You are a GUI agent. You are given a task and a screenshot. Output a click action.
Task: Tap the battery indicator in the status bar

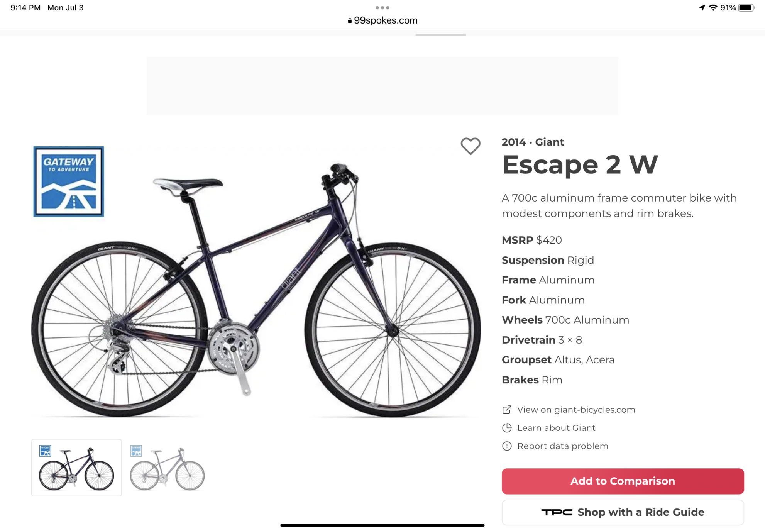tap(745, 7)
